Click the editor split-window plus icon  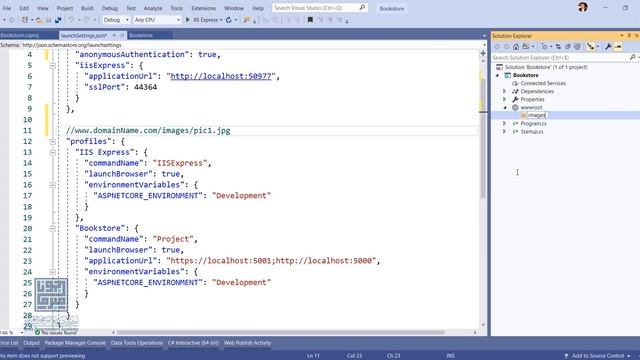coord(483,53)
